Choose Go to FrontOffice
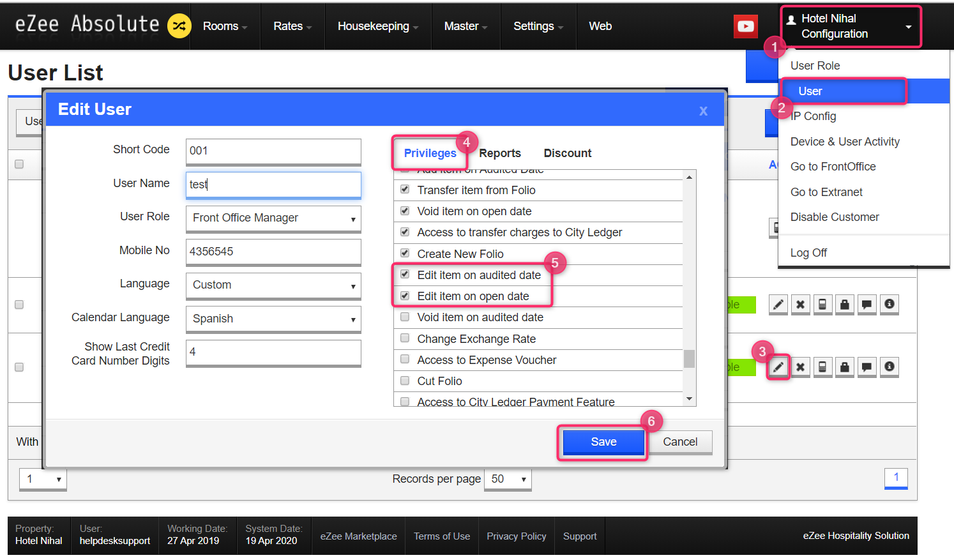 pos(833,167)
